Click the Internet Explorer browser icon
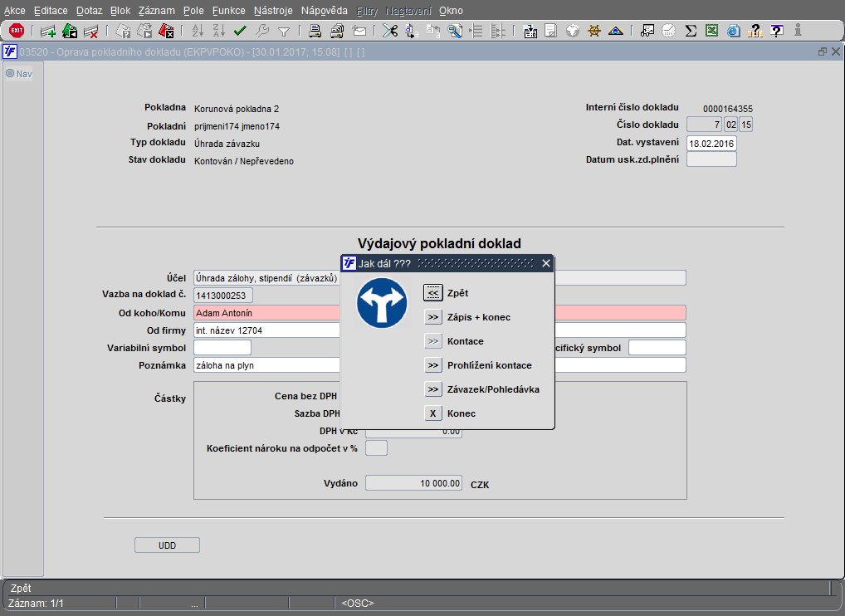This screenshot has height=616, width=845. (x=733, y=31)
